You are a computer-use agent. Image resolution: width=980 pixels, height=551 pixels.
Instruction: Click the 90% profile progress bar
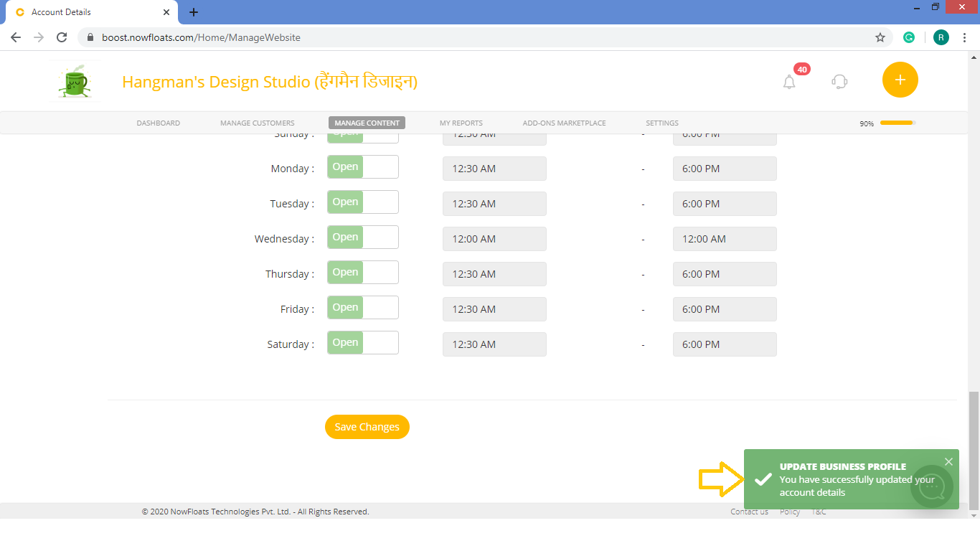897,123
